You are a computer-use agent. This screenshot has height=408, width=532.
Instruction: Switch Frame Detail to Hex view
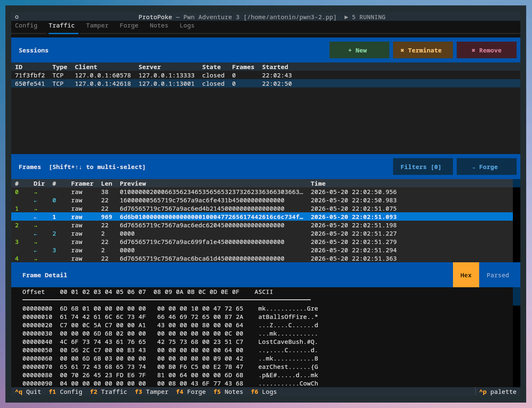pos(466,275)
